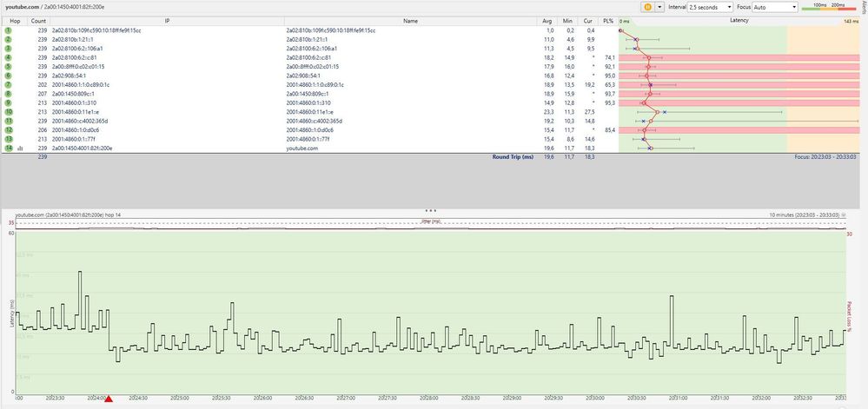Sort by the Hop column header
This screenshot has height=409, width=868.
15,21
